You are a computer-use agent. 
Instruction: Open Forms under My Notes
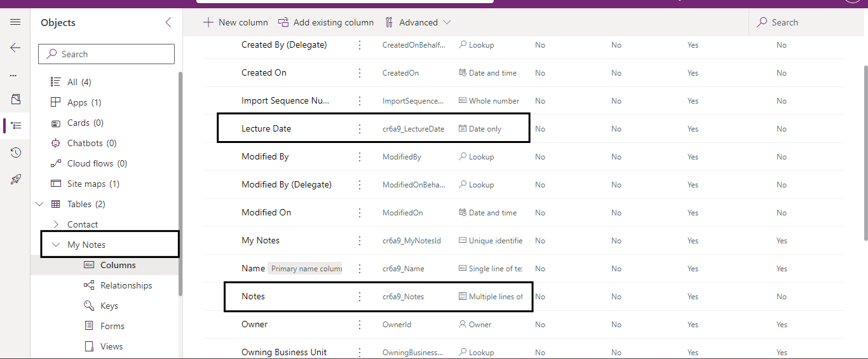(x=112, y=326)
